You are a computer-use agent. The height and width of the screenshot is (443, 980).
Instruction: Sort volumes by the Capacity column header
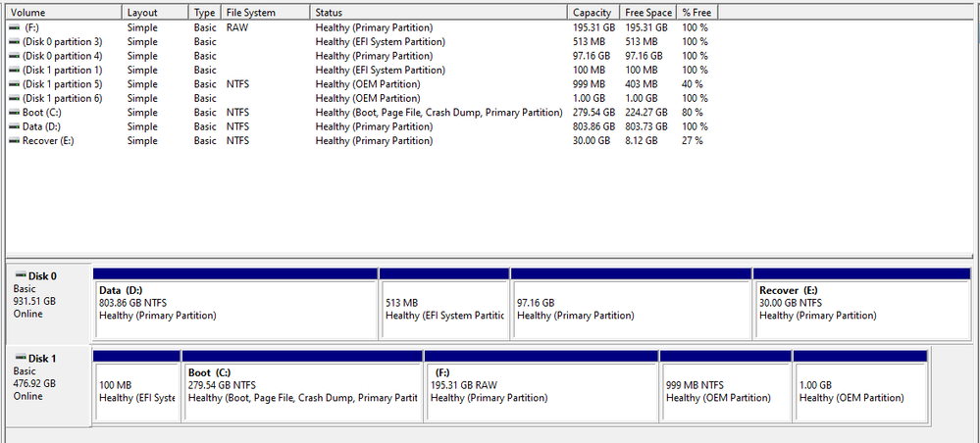coord(593,13)
